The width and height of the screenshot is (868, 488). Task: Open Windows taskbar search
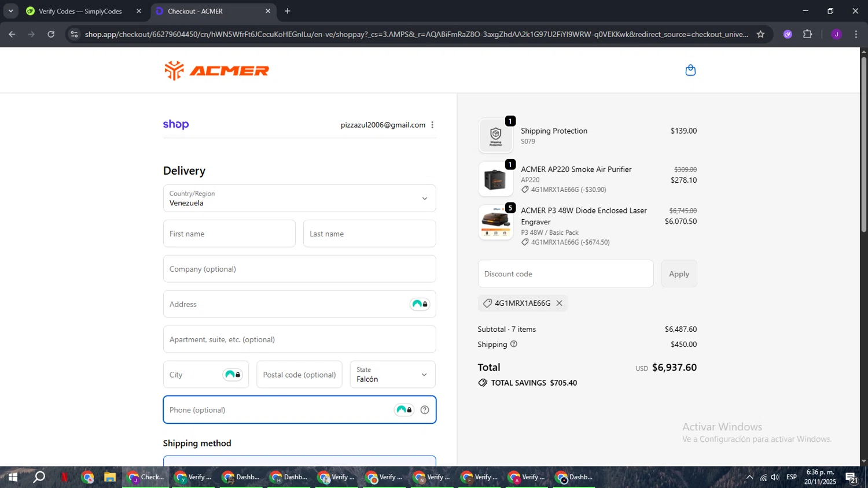pyautogui.click(x=39, y=477)
